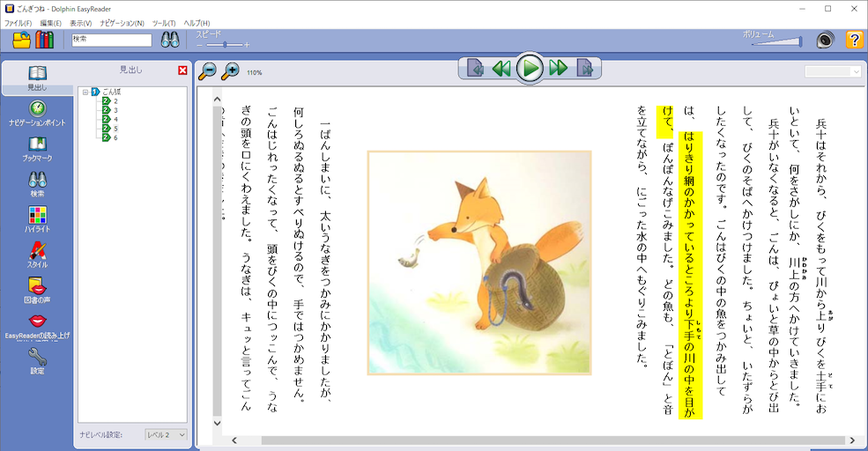Open EasyReaderの読み上げ speech settings

(x=37, y=327)
